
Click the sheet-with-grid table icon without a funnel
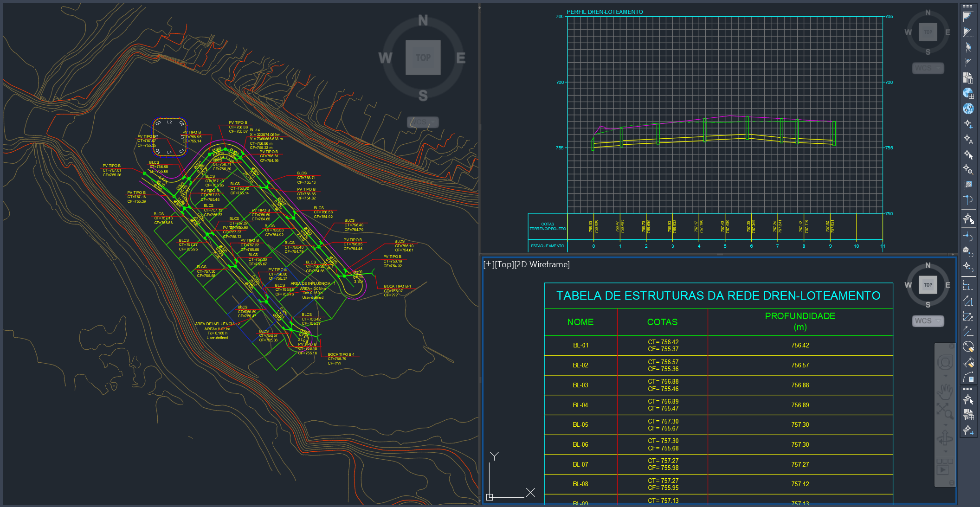[967, 77]
